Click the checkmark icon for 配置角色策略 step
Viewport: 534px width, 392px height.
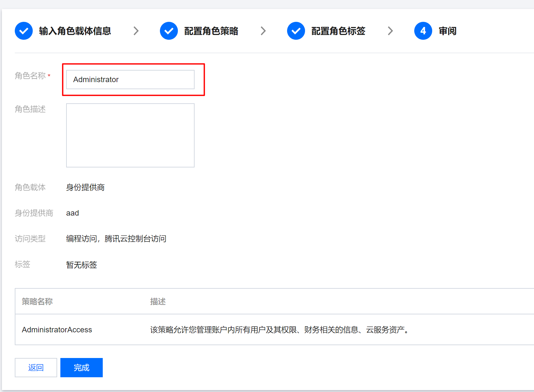169,31
